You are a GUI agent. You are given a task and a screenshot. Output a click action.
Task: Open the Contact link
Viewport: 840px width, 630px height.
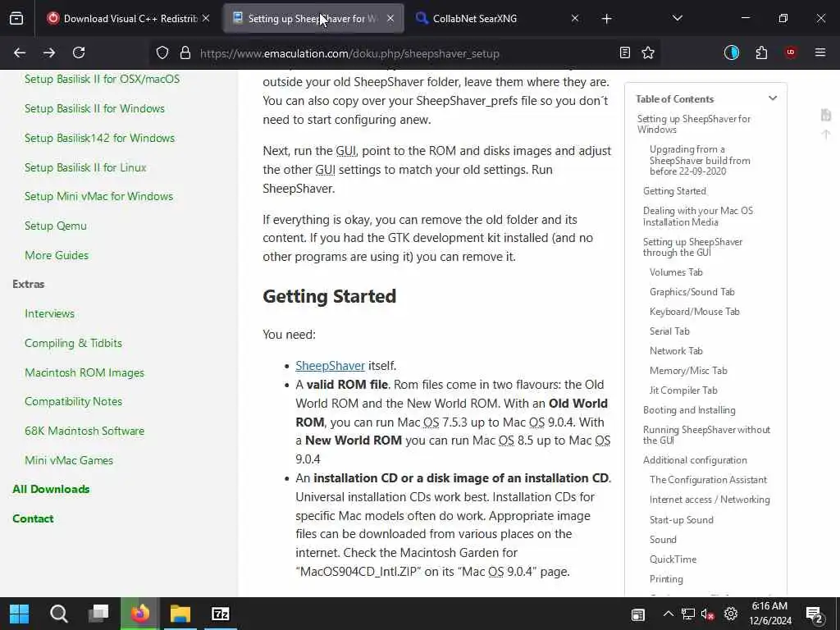[33, 518]
